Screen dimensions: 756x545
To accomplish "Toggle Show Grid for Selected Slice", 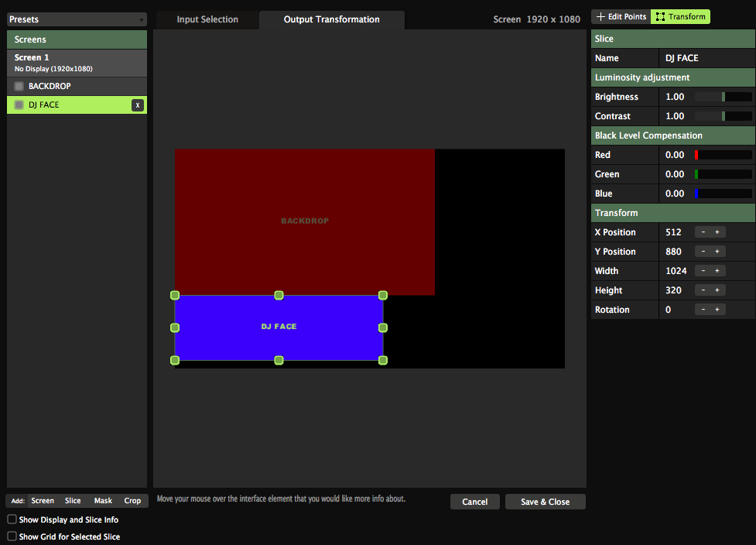I will (x=12, y=536).
